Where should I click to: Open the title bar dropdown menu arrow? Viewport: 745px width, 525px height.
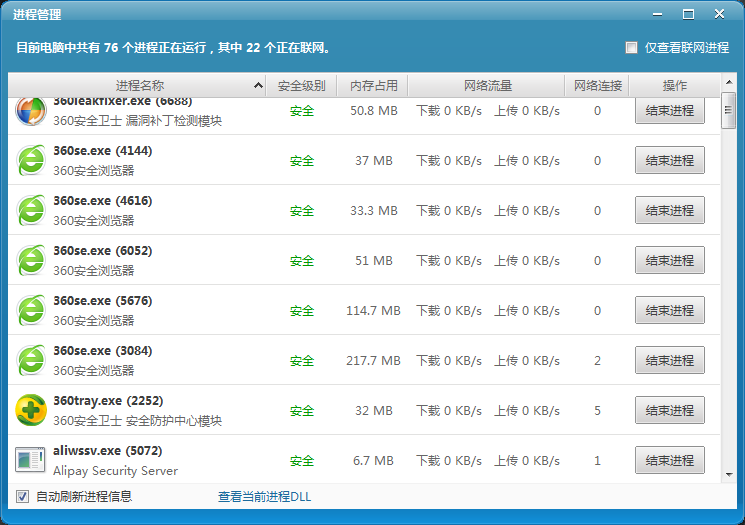pos(657,14)
